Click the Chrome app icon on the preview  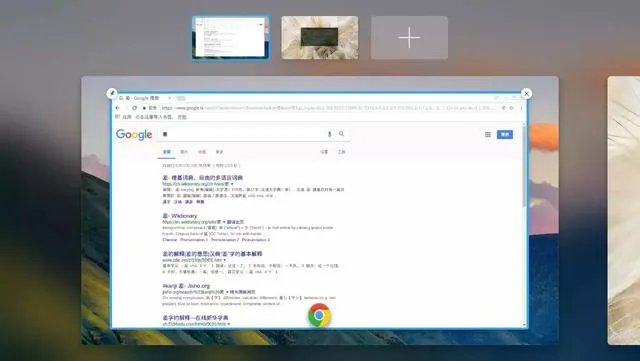(x=319, y=315)
